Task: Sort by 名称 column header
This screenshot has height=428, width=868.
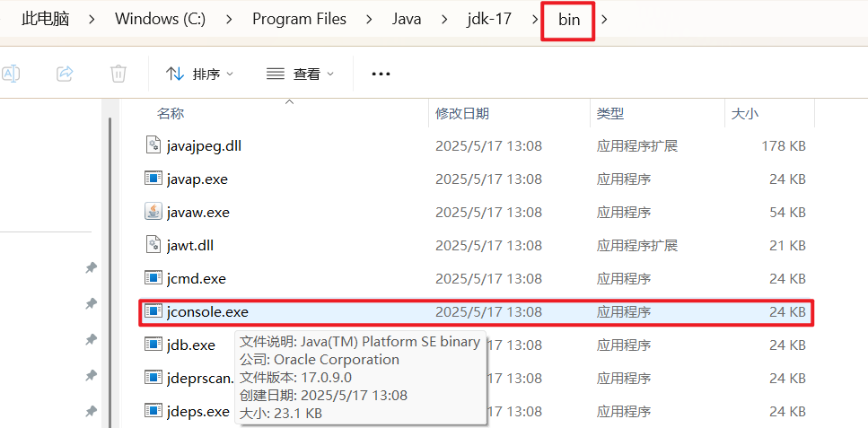Action: point(170,114)
